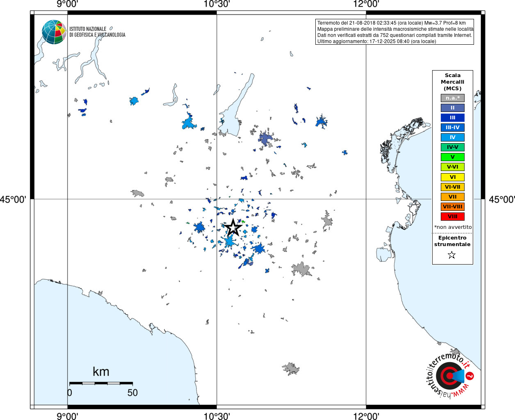
Task: Click the *non avvertito legend note
Action: tap(453, 227)
